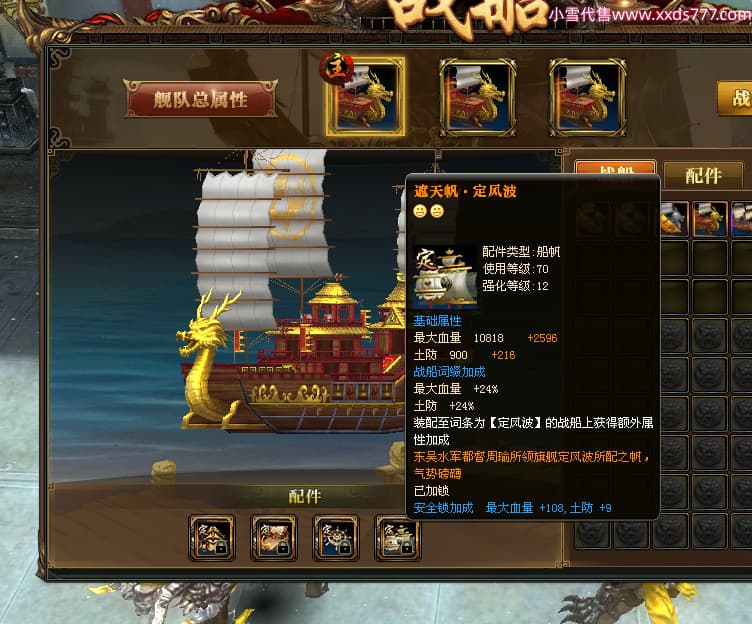Viewport: 752px width, 624px height.
Task: Click the locked hat accessory slot
Action: click(x=212, y=538)
